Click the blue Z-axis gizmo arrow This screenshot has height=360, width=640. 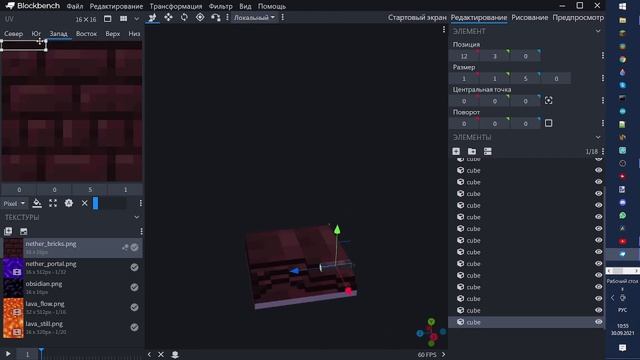pyautogui.click(x=294, y=271)
